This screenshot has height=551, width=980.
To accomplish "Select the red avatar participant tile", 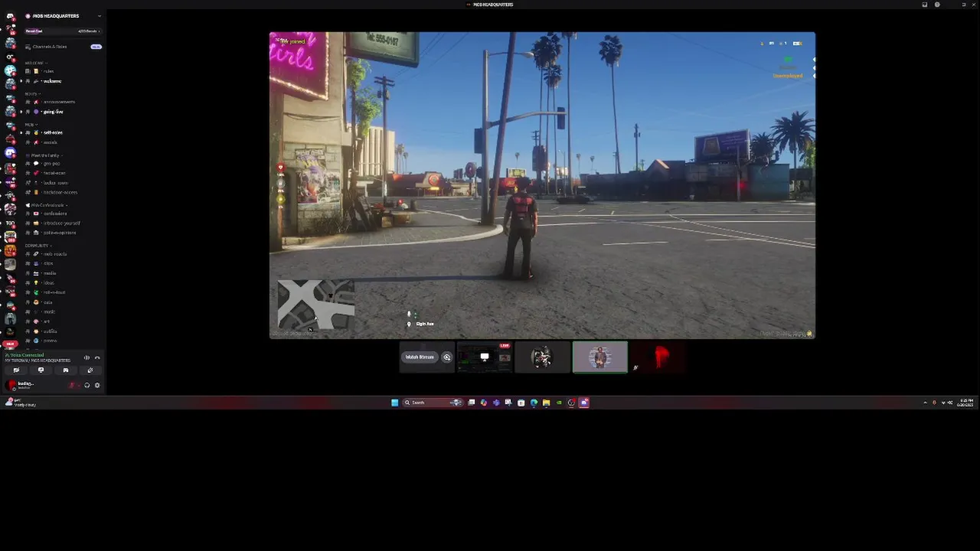I will (x=658, y=357).
